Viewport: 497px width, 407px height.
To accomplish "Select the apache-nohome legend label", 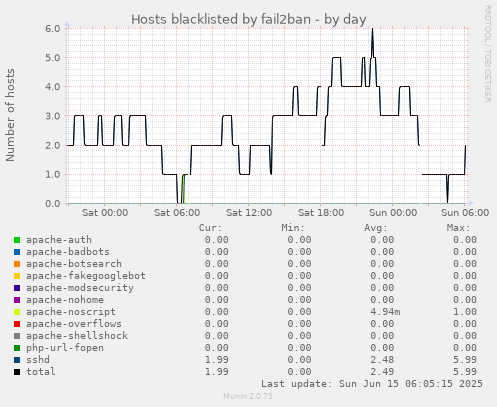I will 65,300.
